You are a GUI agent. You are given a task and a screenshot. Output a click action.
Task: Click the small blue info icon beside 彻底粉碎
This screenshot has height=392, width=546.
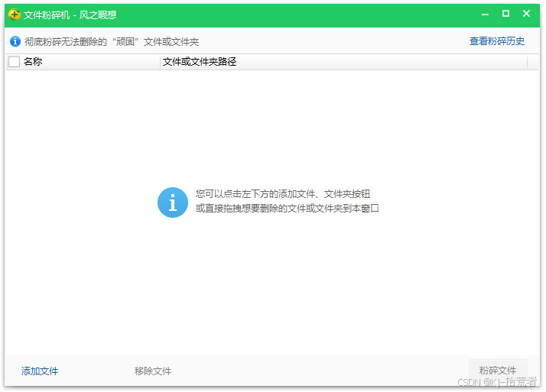click(x=15, y=41)
